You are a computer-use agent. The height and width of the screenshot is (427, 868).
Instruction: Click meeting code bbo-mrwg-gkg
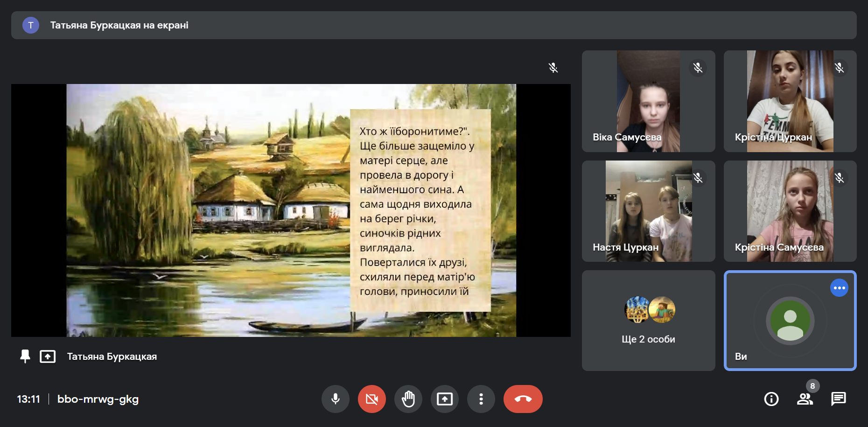point(98,399)
